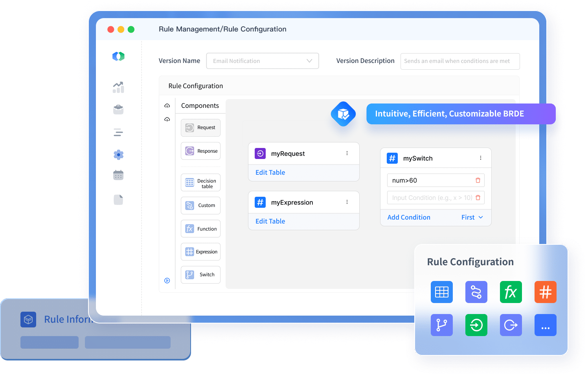This screenshot has width=588, height=377.
Task: Open myRequest node options menu
Action: (x=347, y=153)
